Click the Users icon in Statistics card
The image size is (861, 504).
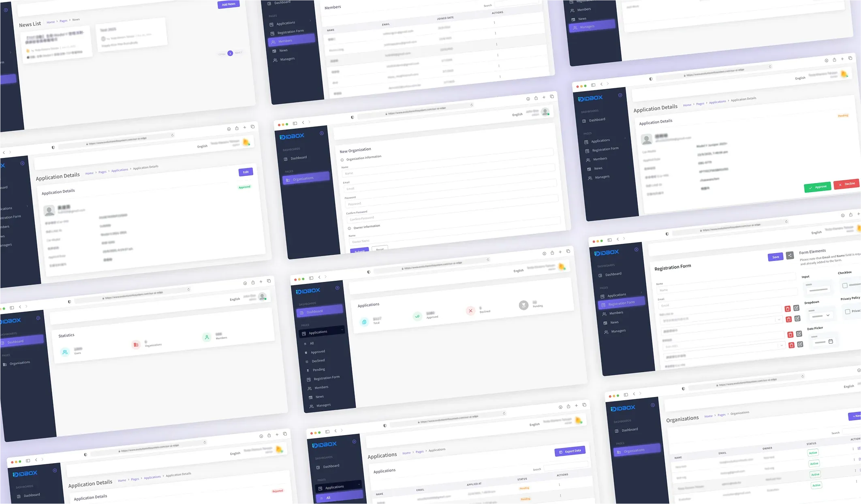65,352
